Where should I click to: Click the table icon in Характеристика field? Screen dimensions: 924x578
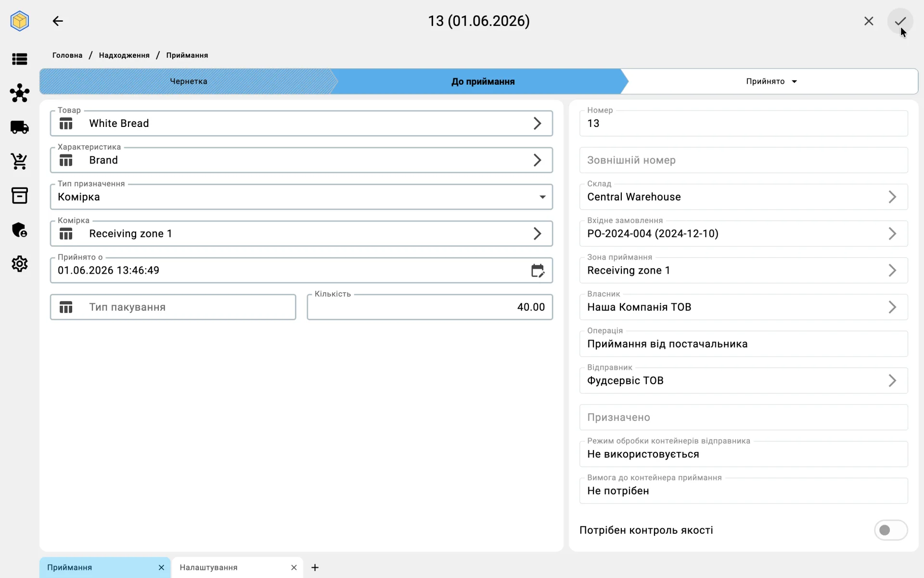[66, 161]
